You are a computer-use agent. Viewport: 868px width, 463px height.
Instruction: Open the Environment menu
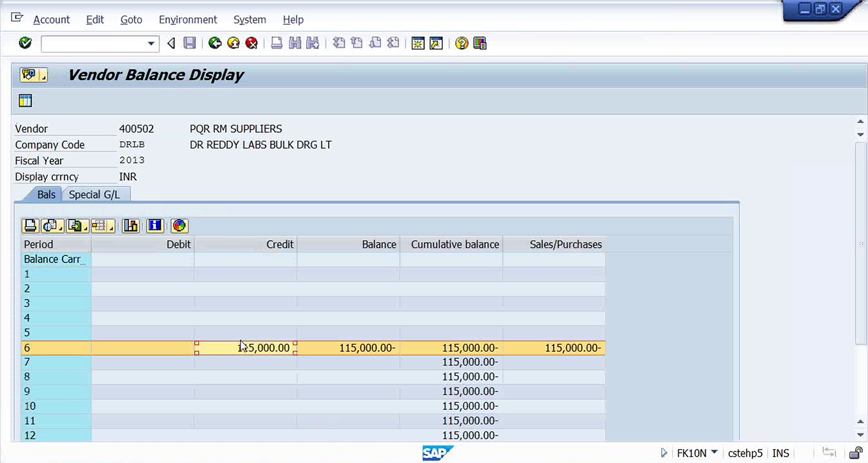[188, 20]
